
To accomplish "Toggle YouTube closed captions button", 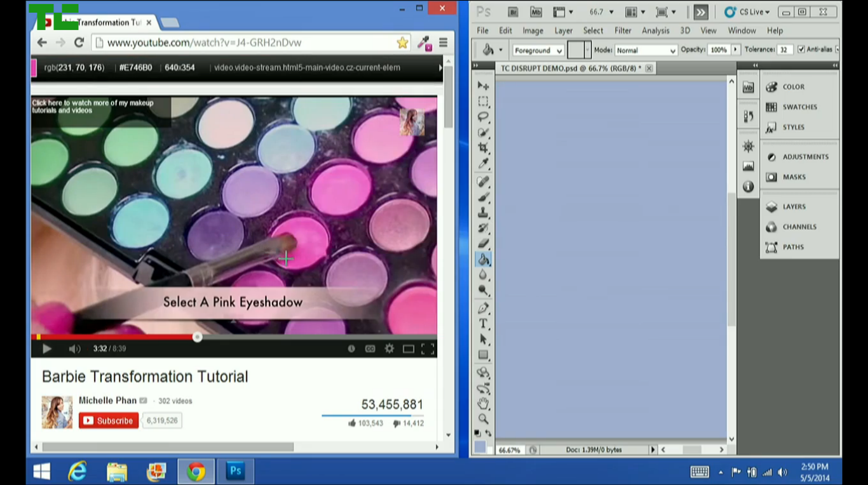I will tap(370, 349).
